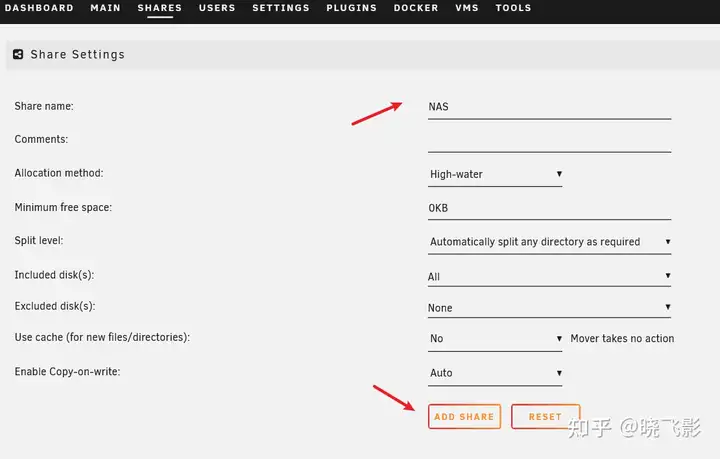Switch to the Main tab
The width and height of the screenshot is (720, 459).
coord(105,8)
